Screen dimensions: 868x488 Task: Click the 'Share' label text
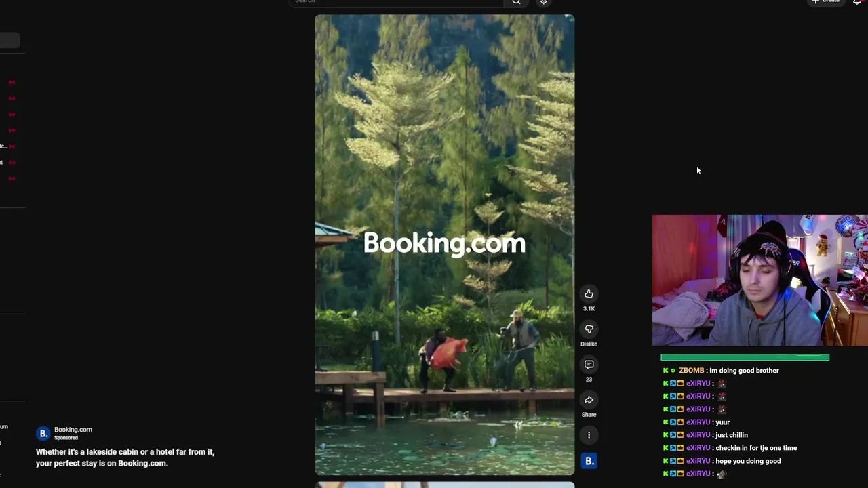click(x=589, y=415)
